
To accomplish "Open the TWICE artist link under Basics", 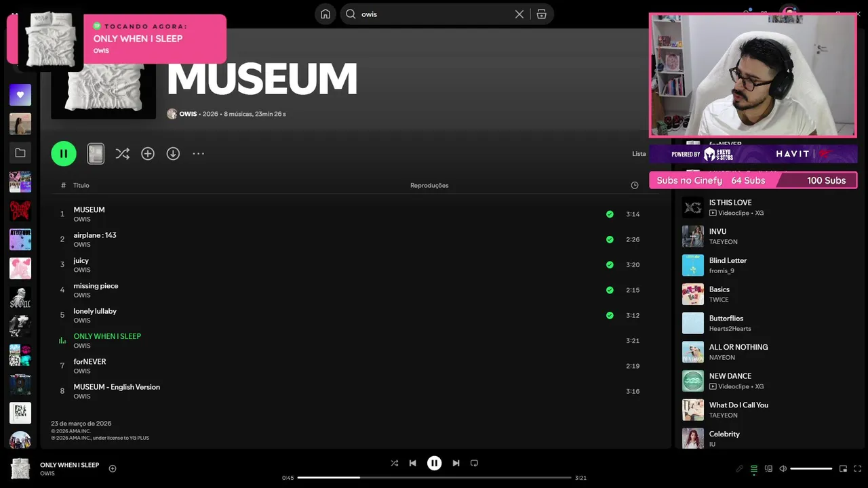I will [719, 300].
